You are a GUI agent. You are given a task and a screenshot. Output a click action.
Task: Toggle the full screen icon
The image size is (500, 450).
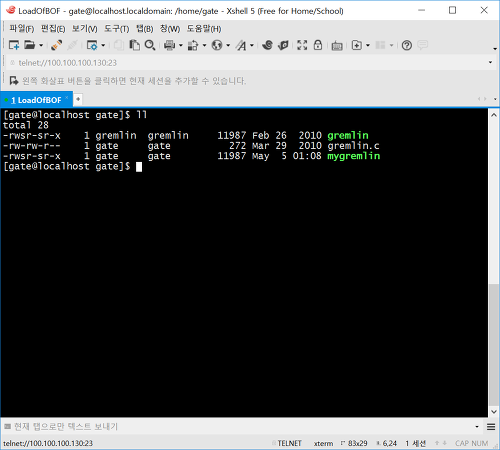coord(302,45)
